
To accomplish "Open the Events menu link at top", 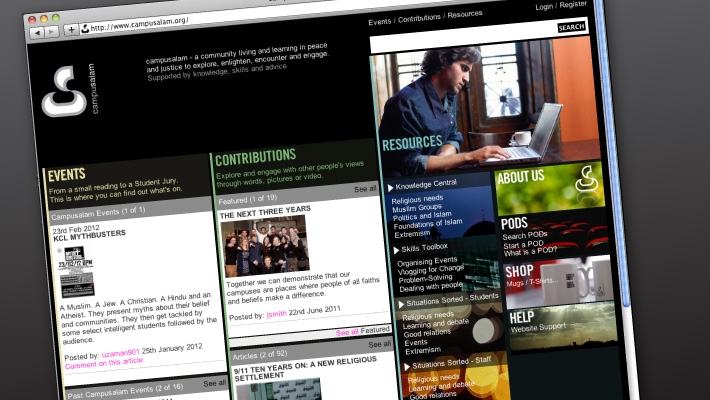I will point(379,21).
